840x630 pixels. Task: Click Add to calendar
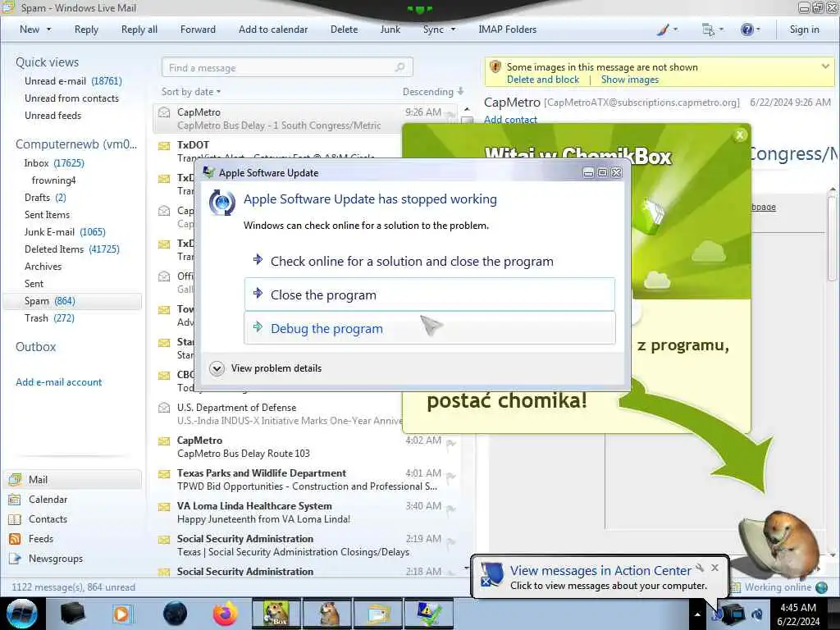pos(273,30)
